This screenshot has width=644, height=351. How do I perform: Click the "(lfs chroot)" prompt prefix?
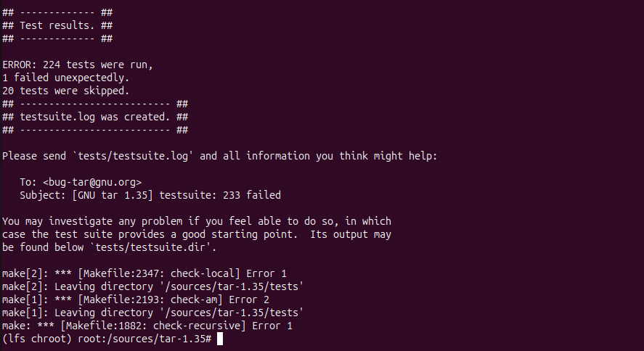(x=36, y=339)
